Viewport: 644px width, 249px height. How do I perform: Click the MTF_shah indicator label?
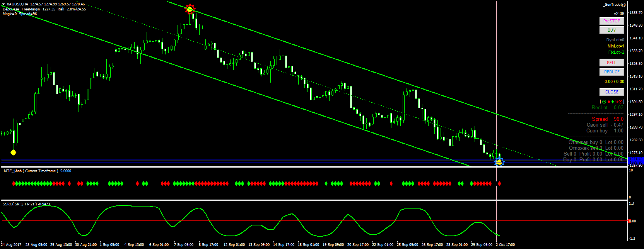pos(38,171)
